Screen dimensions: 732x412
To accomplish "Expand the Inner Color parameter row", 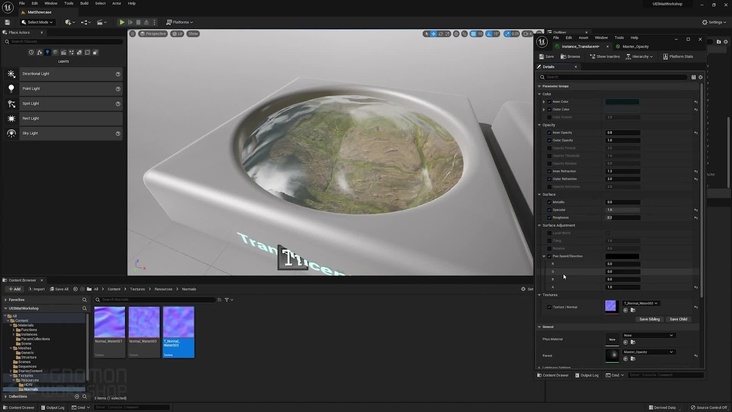I will [x=542, y=101].
